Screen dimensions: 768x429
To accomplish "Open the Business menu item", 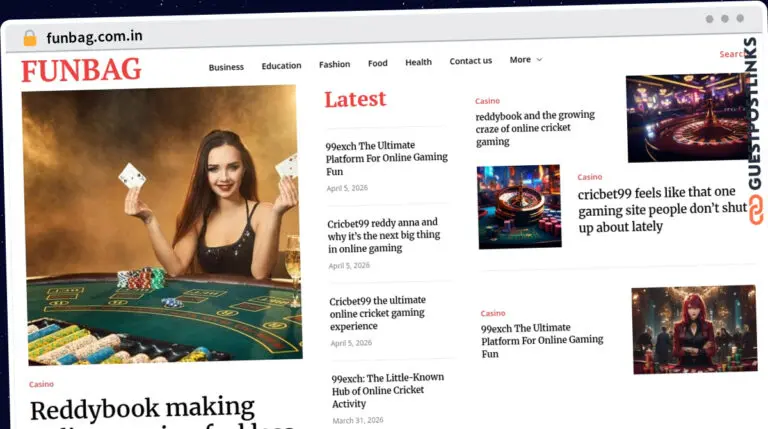I will (x=226, y=67).
